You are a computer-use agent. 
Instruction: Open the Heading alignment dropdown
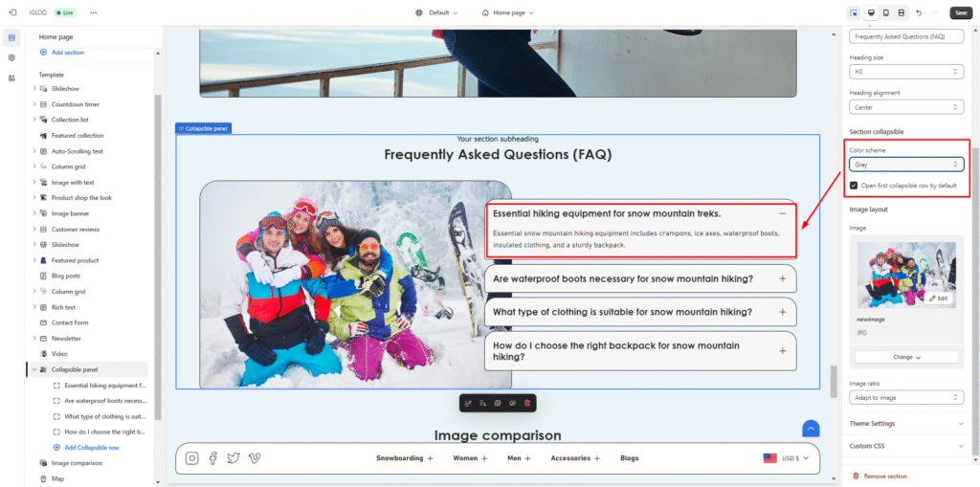coord(905,107)
